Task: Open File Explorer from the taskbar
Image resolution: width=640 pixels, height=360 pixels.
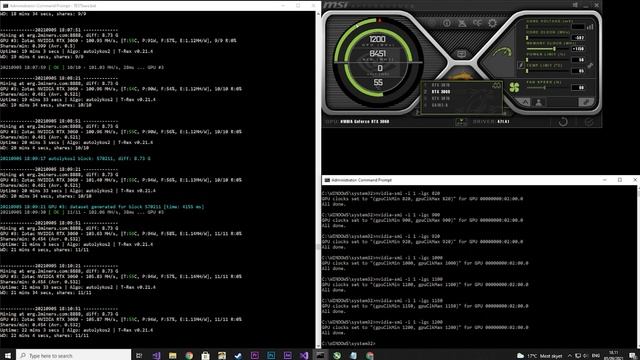Action: tap(173, 356)
